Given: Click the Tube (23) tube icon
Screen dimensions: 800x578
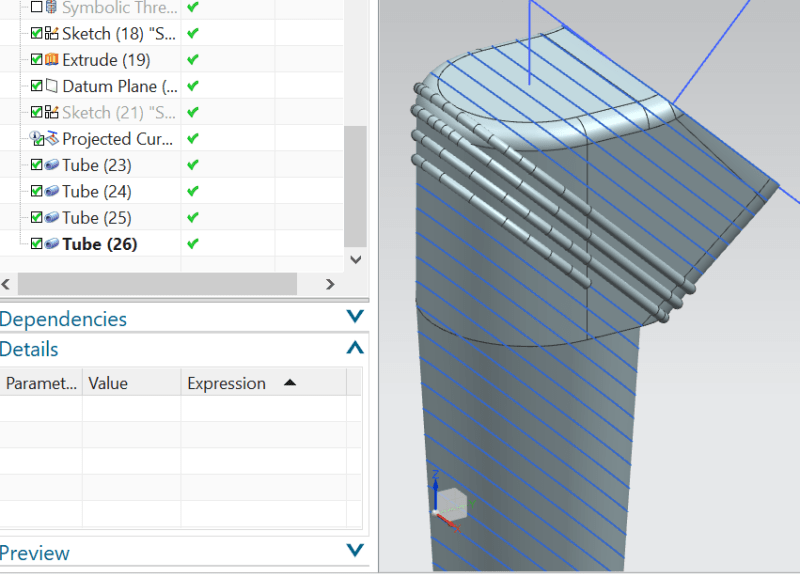Looking at the screenshot, I should [52, 165].
